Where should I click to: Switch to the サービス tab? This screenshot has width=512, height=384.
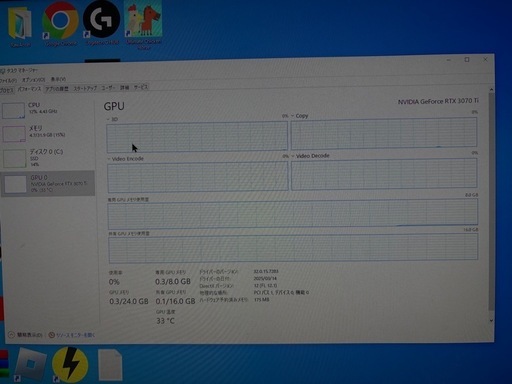click(x=141, y=87)
